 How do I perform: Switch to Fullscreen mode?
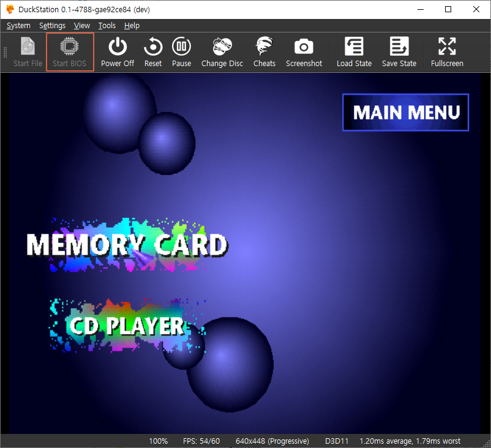pos(447,52)
